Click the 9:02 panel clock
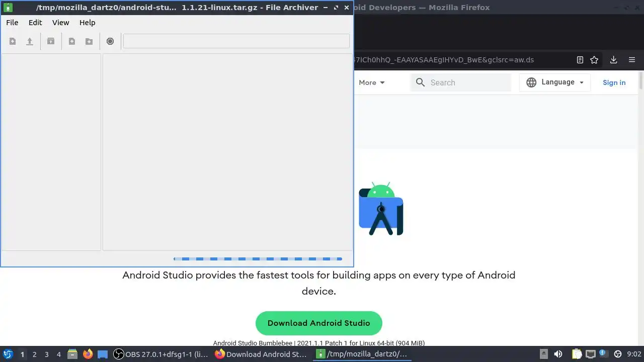The height and width of the screenshot is (362, 644). [634, 354]
